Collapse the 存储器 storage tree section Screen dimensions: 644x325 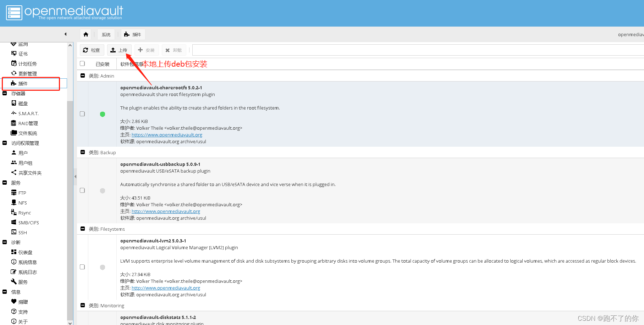point(5,94)
